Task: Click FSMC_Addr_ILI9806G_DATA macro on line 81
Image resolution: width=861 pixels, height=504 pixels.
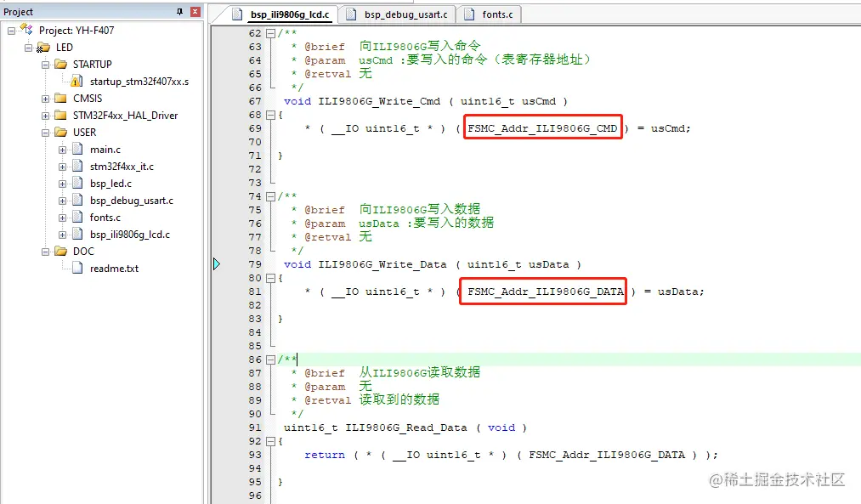Action: (546, 292)
